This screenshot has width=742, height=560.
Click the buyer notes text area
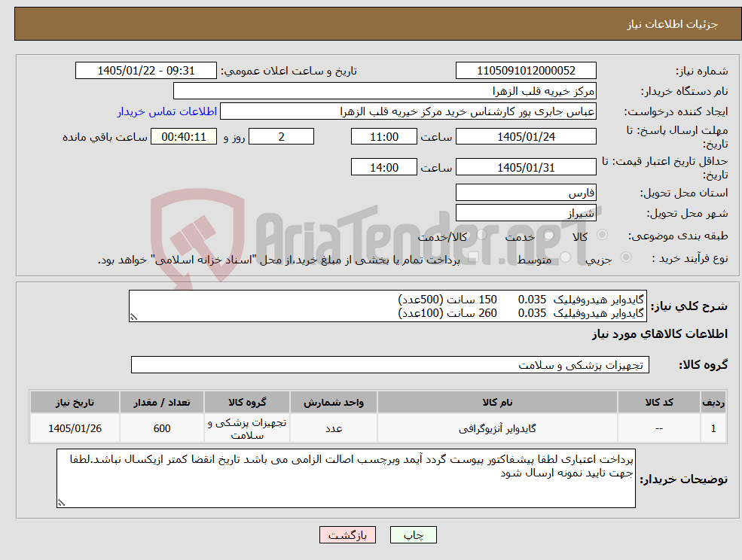346,478
